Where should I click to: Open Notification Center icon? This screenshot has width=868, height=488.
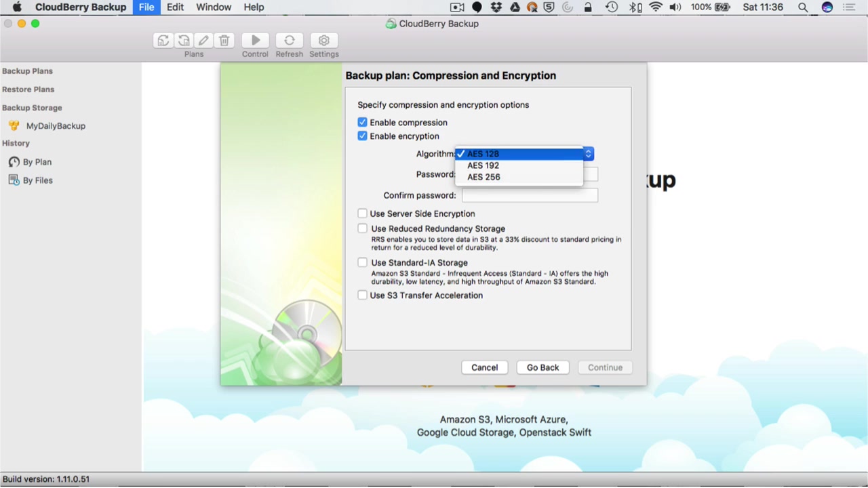[x=849, y=7]
